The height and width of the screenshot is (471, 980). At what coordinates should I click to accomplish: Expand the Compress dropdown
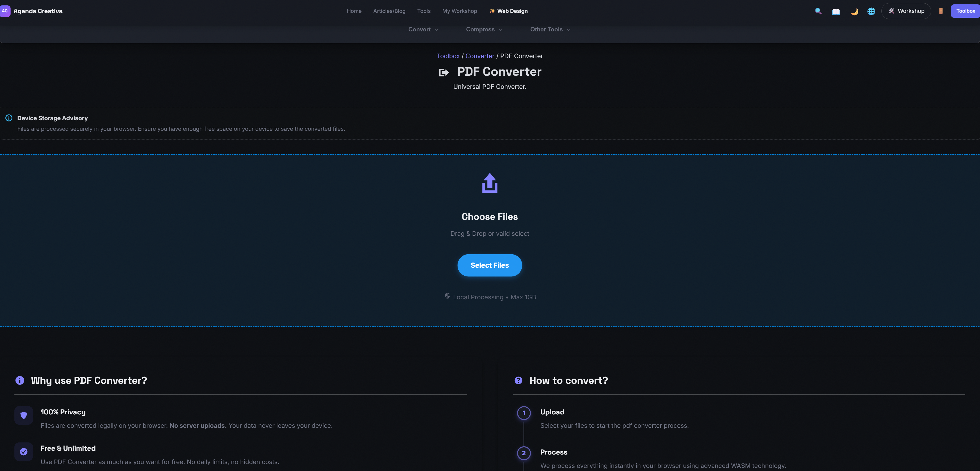[x=484, y=29]
